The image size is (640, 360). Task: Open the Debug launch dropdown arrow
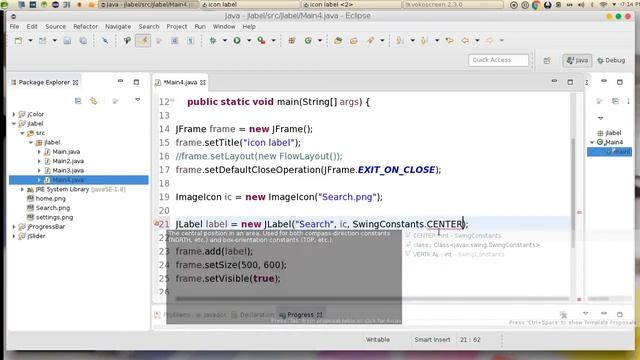[224, 40]
